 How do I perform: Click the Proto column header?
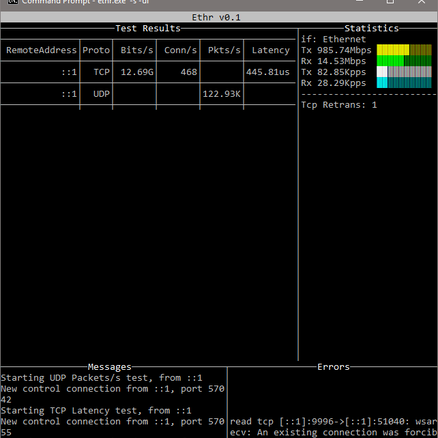tap(96, 50)
